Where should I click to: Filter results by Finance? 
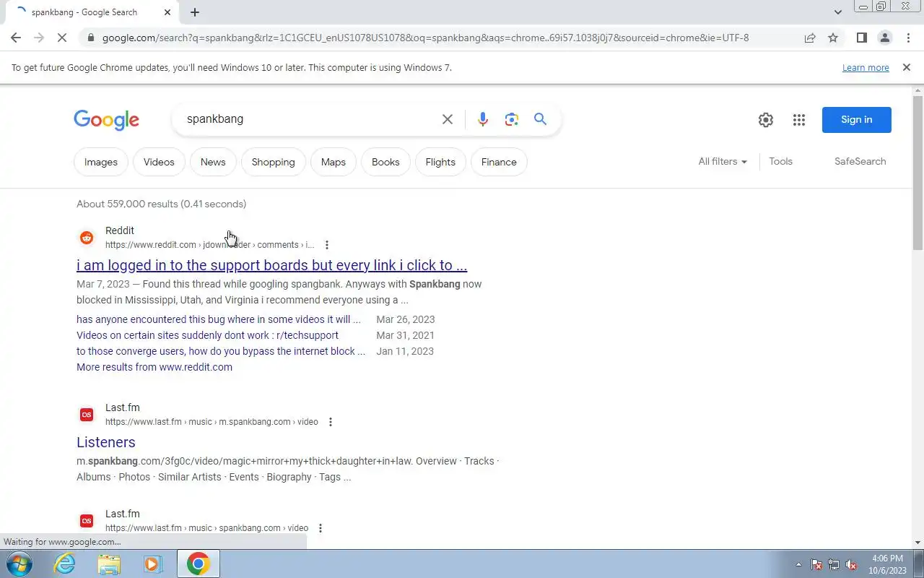[x=499, y=162]
